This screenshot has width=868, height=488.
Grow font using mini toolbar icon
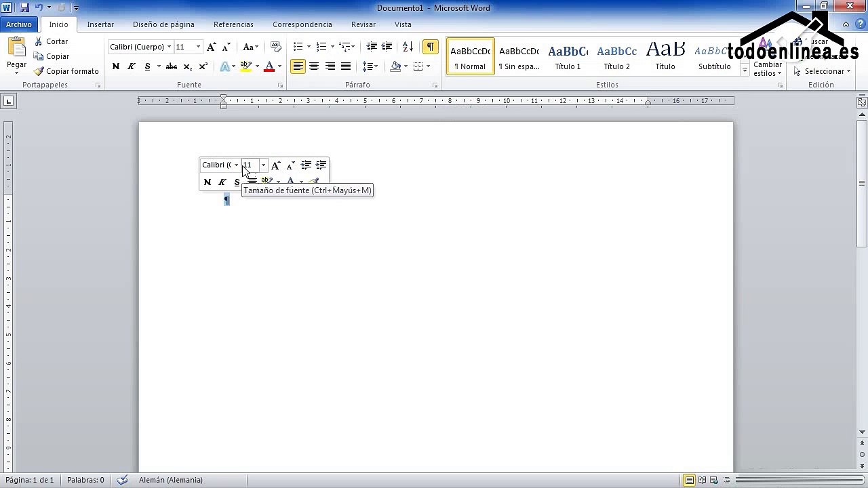click(x=275, y=165)
